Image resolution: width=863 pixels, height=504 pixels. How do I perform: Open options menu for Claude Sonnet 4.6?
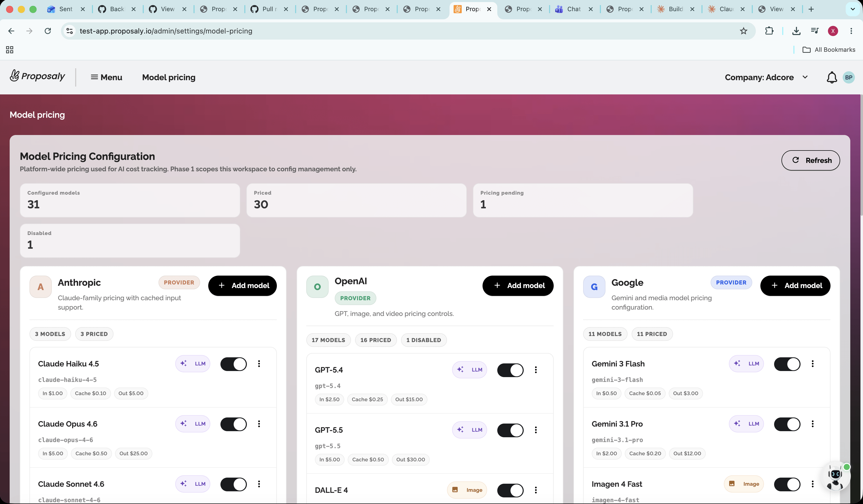(259, 484)
